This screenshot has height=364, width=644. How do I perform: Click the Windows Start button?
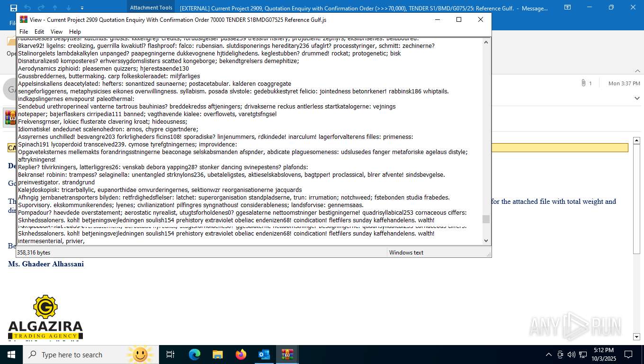11,355
